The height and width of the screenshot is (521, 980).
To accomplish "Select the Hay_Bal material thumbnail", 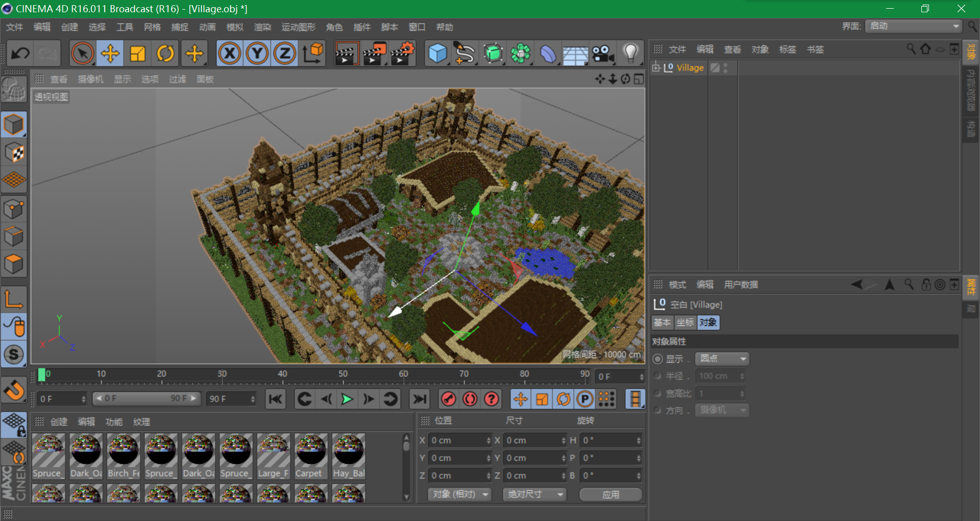I will [x=349, y=456].
